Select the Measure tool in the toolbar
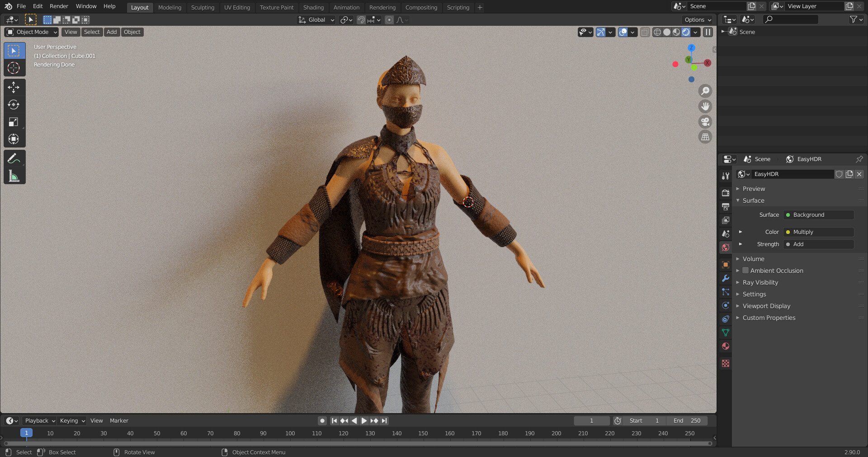The image size is (868, 457). [14, 176]
